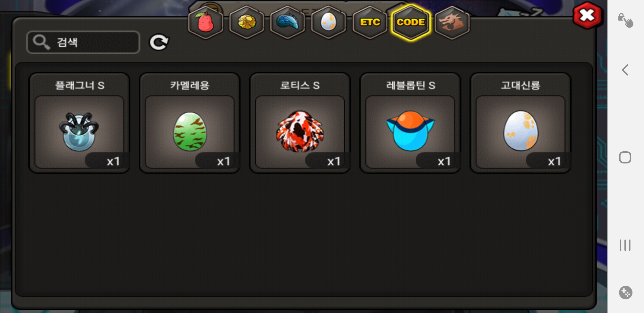Pick the 레블롭틴 S blue egg
The height and width of the screenshot is (313, 644).
pos(410,123)
